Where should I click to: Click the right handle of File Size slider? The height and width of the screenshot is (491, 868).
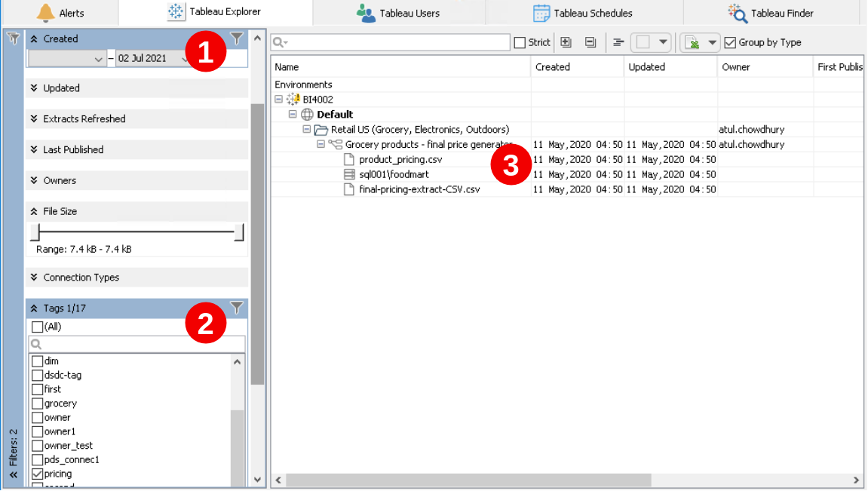(x=238, y=232)
